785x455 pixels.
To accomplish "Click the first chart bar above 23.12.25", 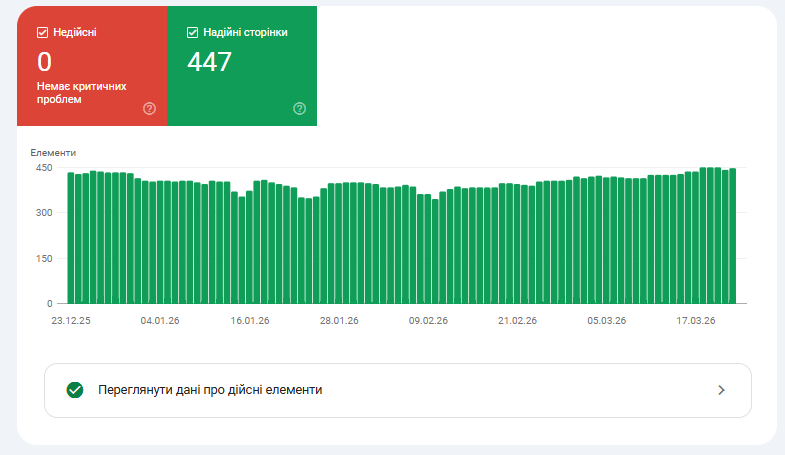I will (71, 238).
